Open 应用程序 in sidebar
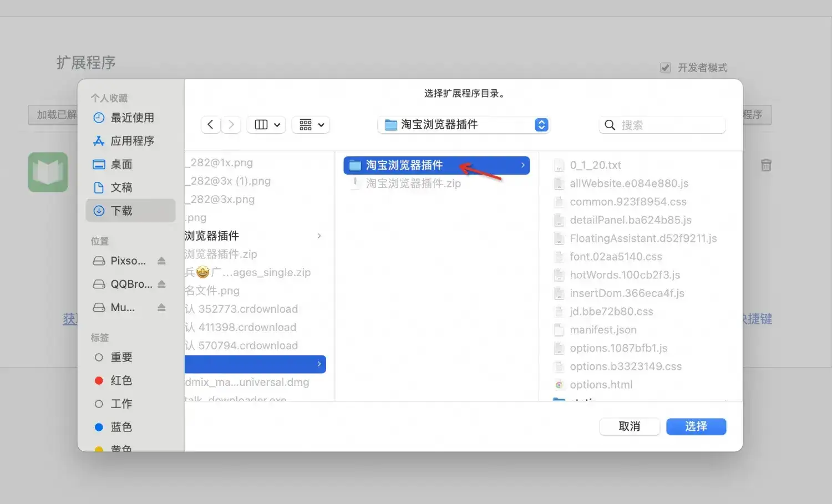Viewport: 832px width, 504px height. pos(131,141)
